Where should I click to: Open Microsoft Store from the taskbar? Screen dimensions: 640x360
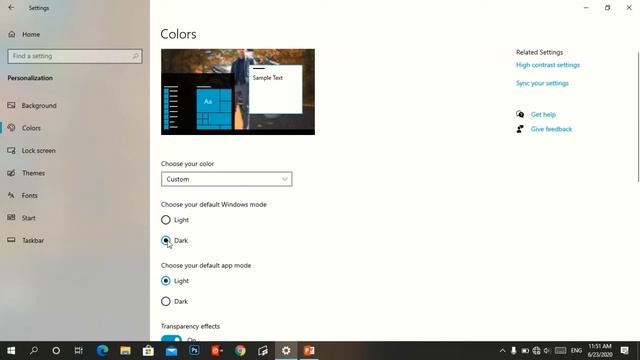point(148,351)
